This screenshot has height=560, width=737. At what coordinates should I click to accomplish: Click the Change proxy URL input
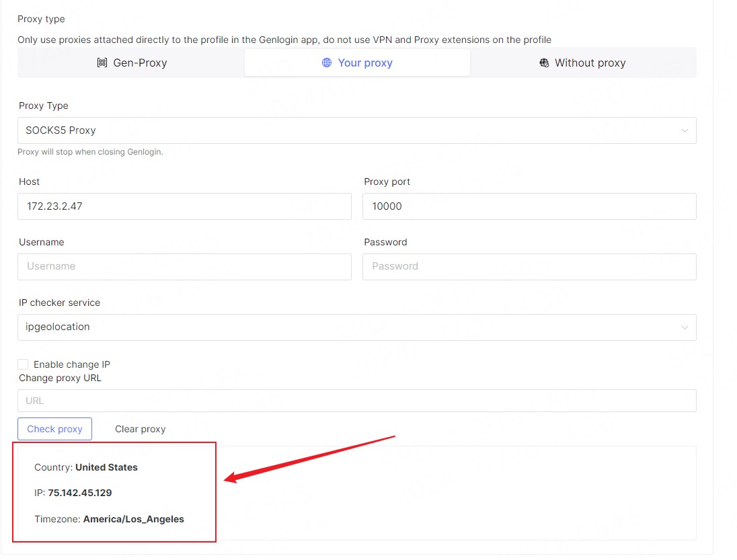[356, 401]
